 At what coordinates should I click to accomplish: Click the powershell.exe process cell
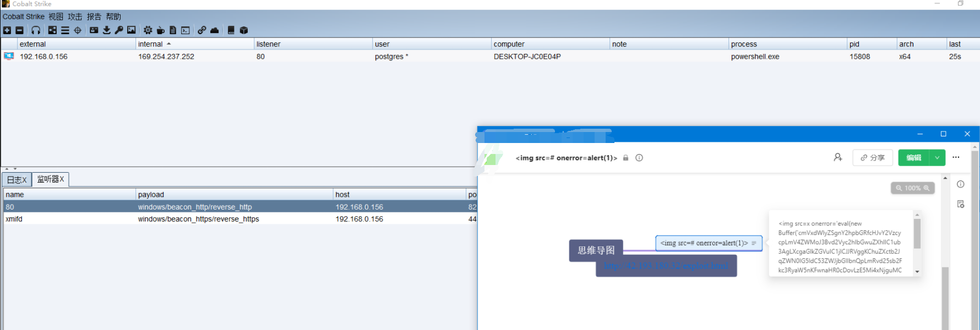[x=755, y=57]
